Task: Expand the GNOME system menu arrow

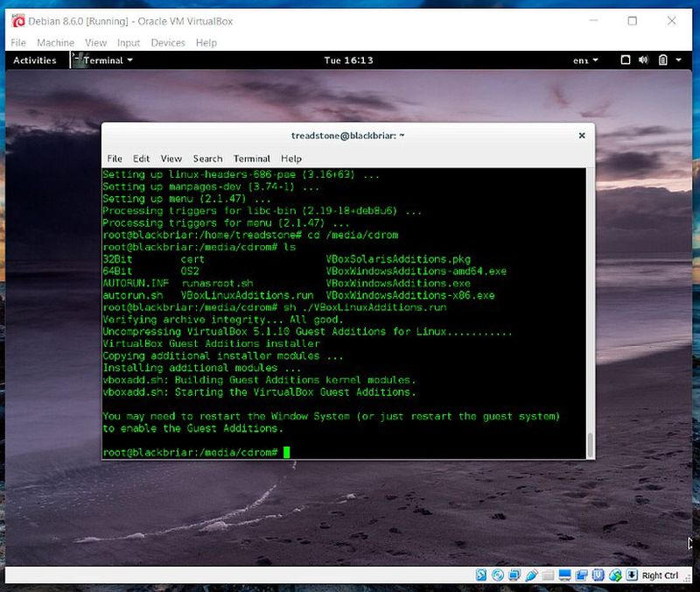Action: 679,60
